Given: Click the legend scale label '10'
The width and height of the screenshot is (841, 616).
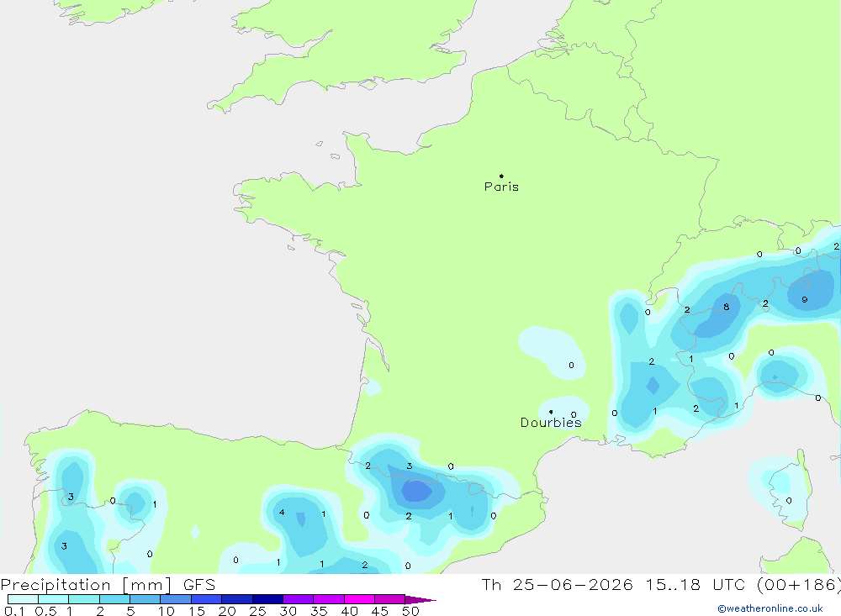Looking at the screenshot, I should tap(167, 611).
